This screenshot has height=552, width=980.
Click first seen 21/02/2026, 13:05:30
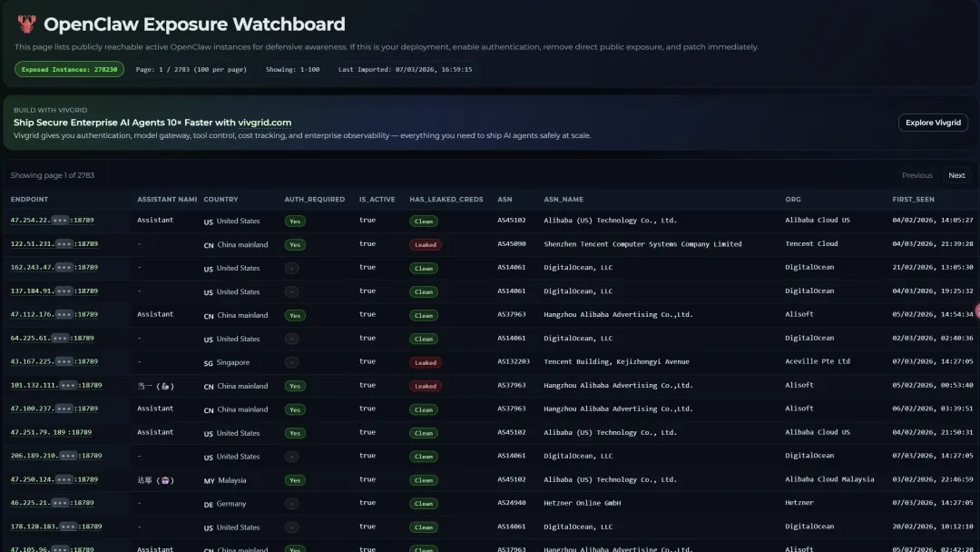(x=933, y=267)
